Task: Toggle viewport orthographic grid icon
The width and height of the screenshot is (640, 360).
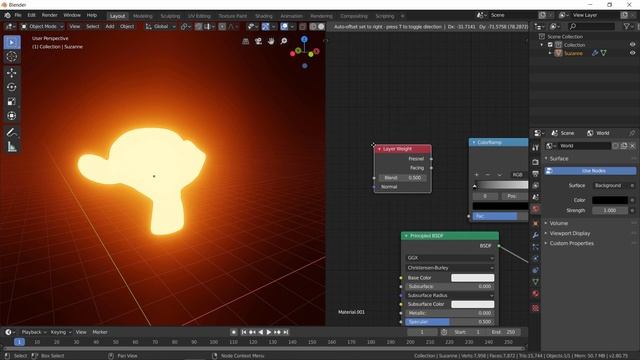Action: (245, 41)
